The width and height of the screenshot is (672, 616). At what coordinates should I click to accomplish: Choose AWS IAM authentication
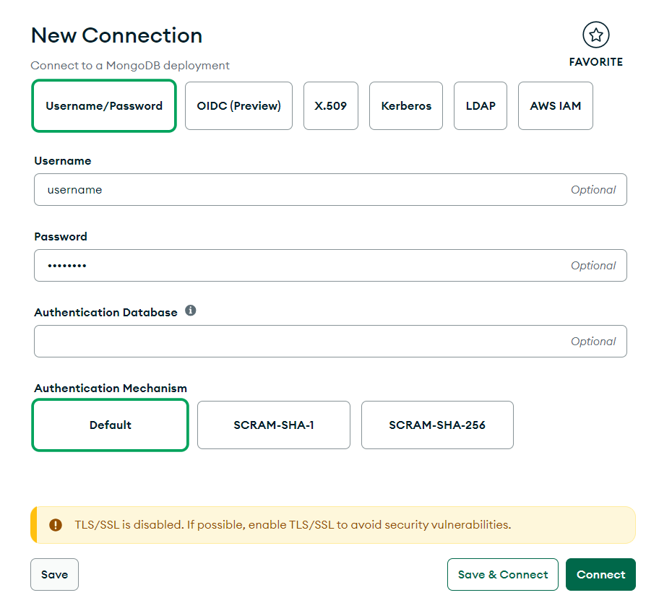[555, 105]
